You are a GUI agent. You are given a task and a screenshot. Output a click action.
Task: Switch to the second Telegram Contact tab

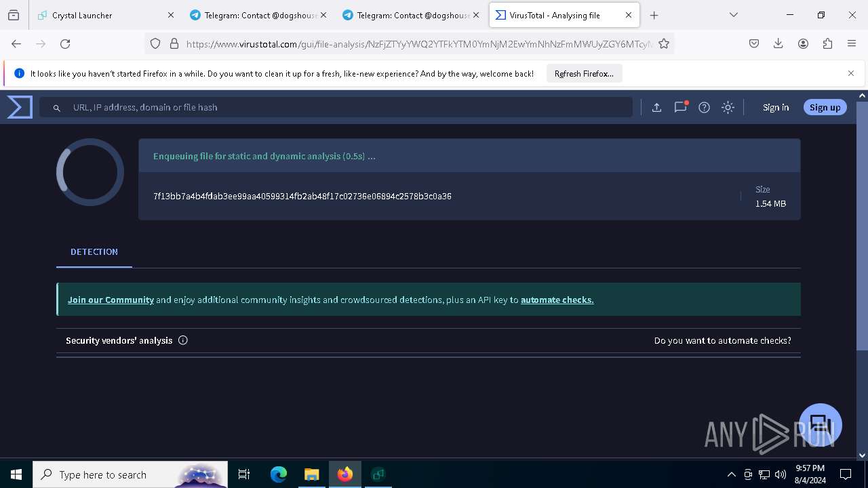tap(410, 15)
